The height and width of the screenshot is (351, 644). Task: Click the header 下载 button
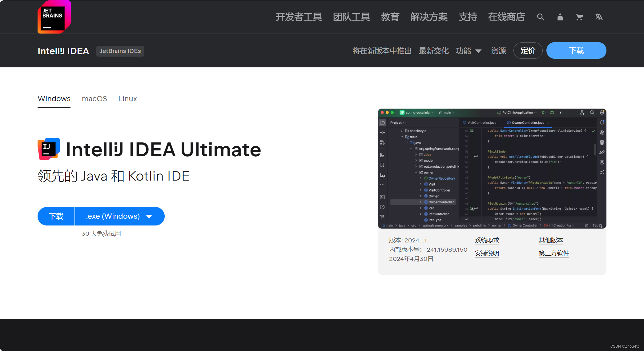click(x=576, y=50)
